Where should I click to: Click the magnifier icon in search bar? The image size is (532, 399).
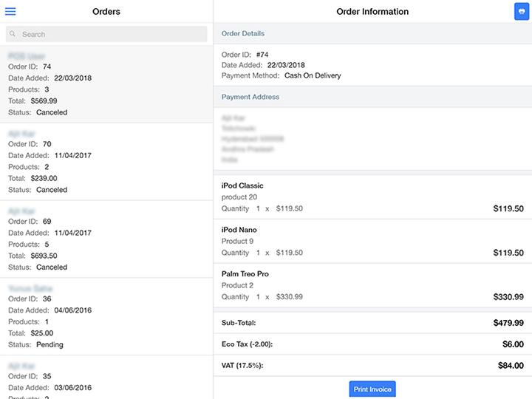(13, 34)
